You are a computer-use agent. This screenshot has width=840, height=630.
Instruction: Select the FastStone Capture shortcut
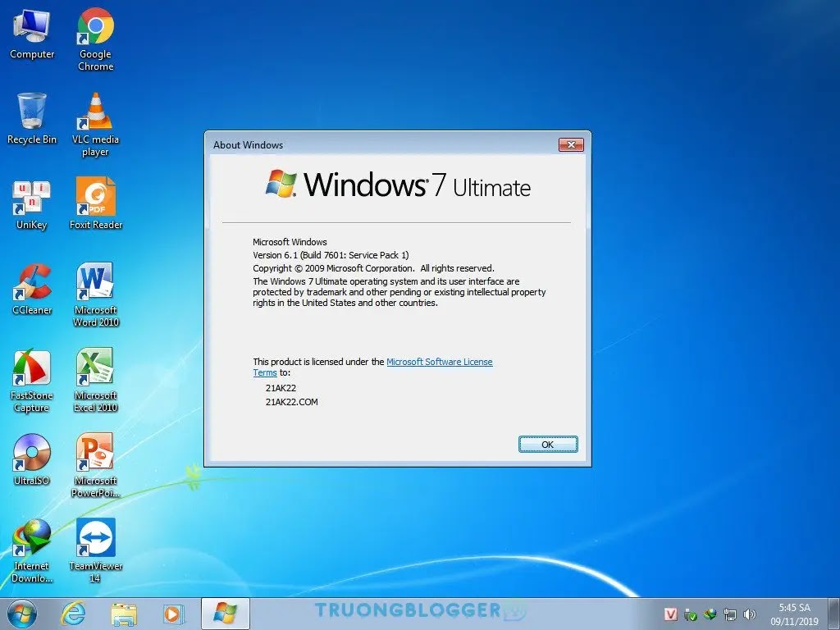pos(32,381)
